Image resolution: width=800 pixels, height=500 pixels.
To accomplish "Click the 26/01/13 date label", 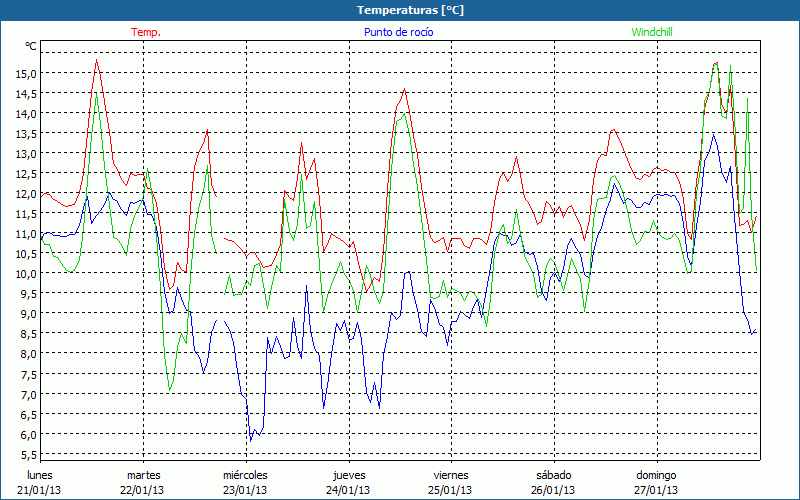I will [x=553, y=490].
